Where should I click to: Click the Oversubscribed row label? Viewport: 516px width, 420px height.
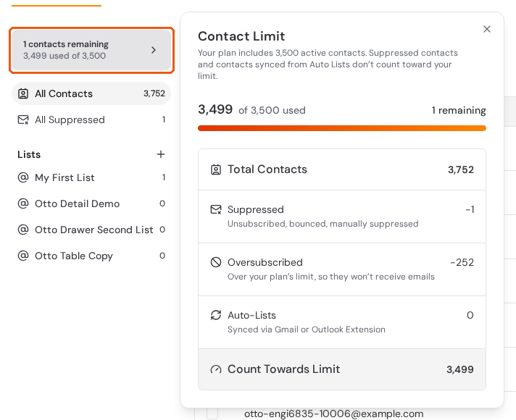point(265,262)
